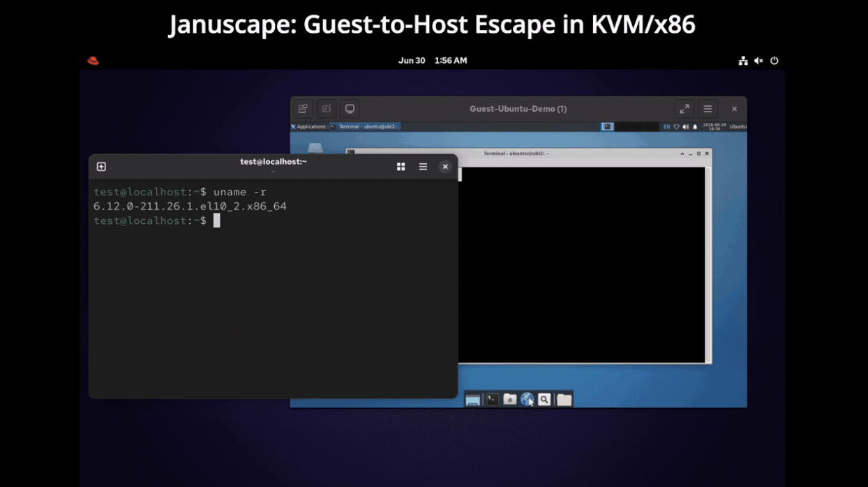Screen dimensions: 868x487
Task: Click the workspace switcher in the guest panel
Action: pos(630,127)
